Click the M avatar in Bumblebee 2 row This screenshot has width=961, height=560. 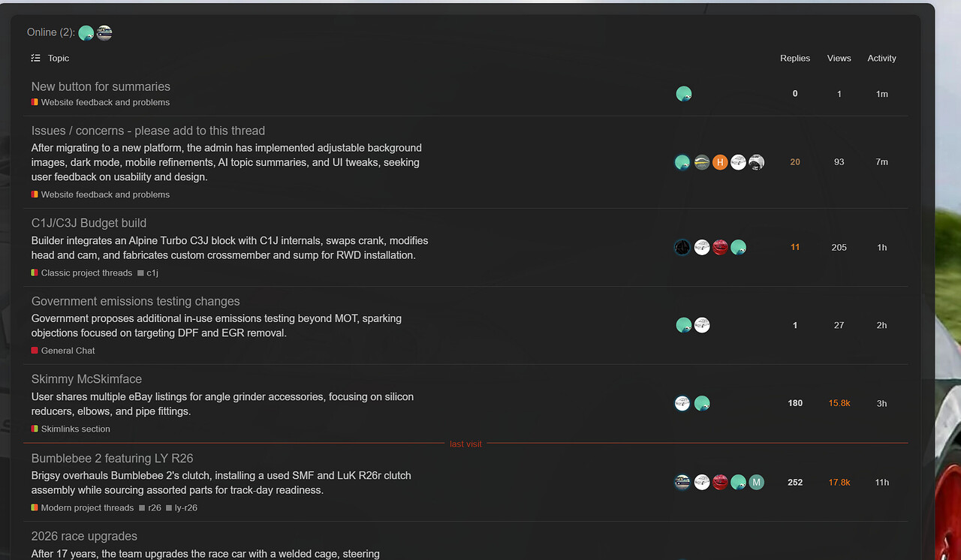(x=757, y=482)
